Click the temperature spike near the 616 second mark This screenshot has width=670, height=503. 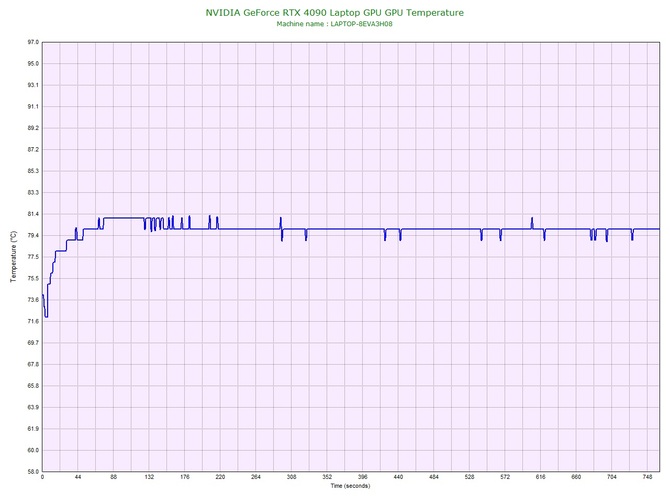tap(532, 222)
